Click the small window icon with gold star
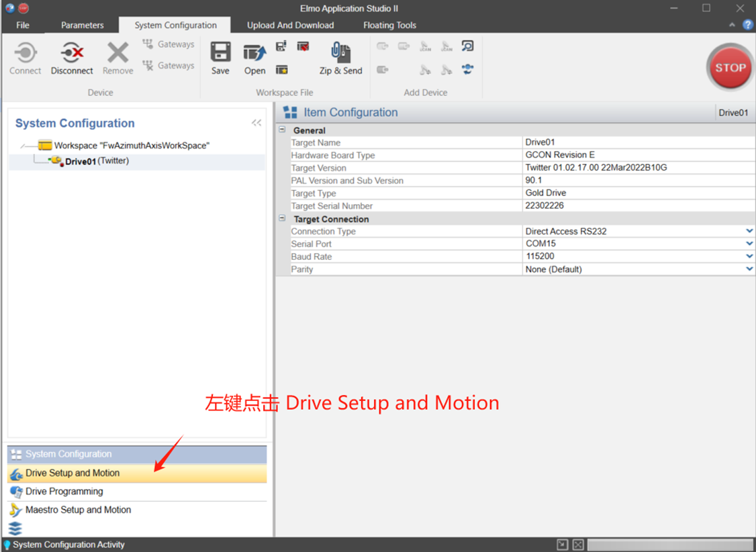The width and height of the screenshot is (756, 552). tap(281, 71)
